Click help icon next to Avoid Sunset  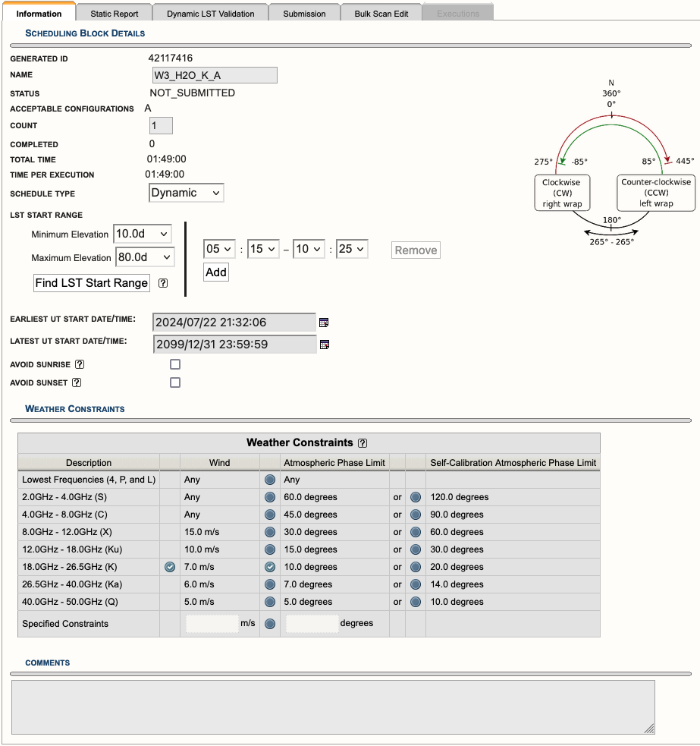point(77,383)
